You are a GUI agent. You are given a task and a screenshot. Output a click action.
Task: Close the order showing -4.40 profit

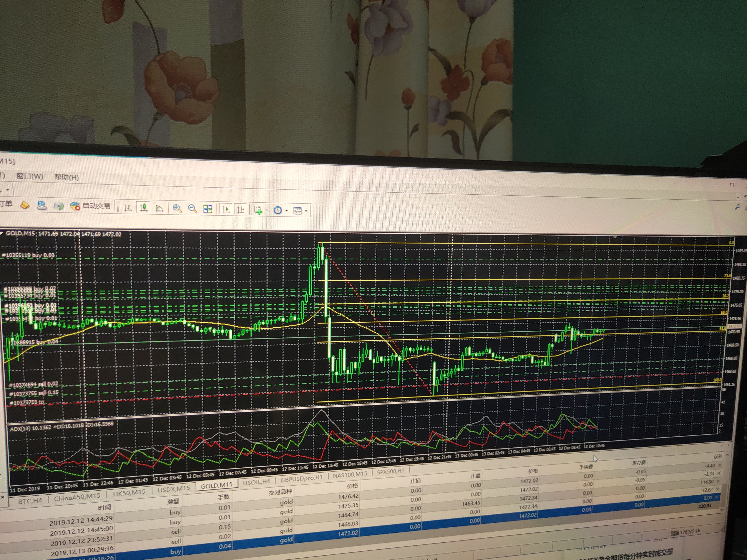(x=720, y=465)
